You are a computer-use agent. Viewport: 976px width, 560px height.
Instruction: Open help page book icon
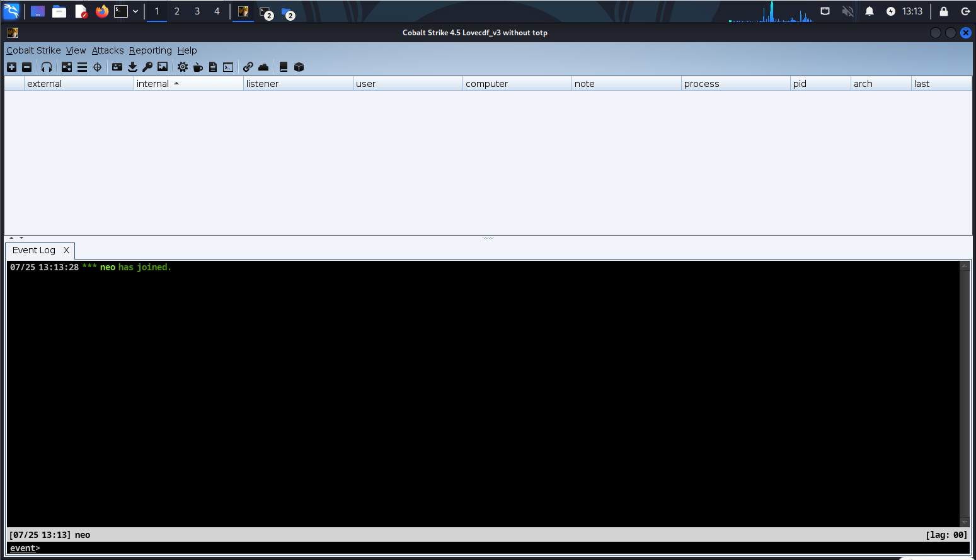[x=284, y=67]
